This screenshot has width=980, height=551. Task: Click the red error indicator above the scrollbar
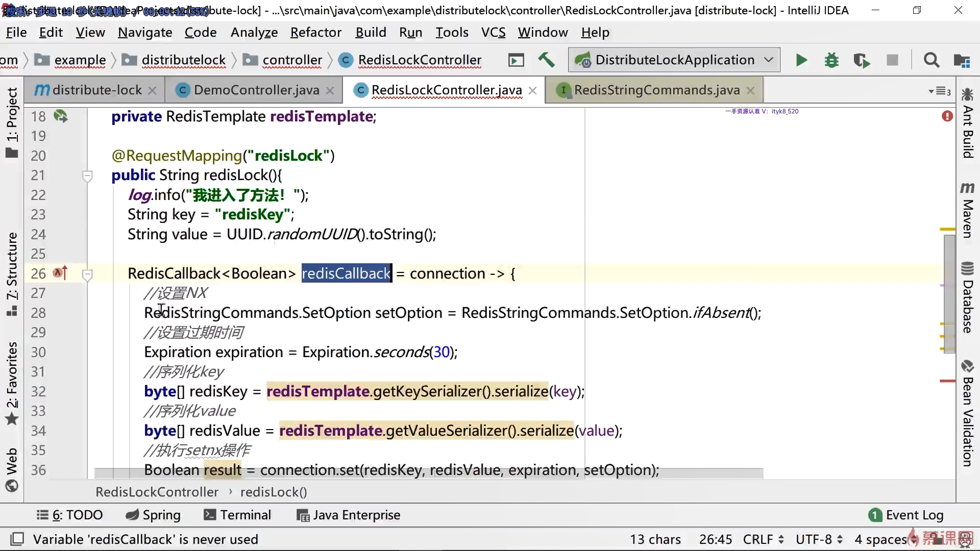947,116
